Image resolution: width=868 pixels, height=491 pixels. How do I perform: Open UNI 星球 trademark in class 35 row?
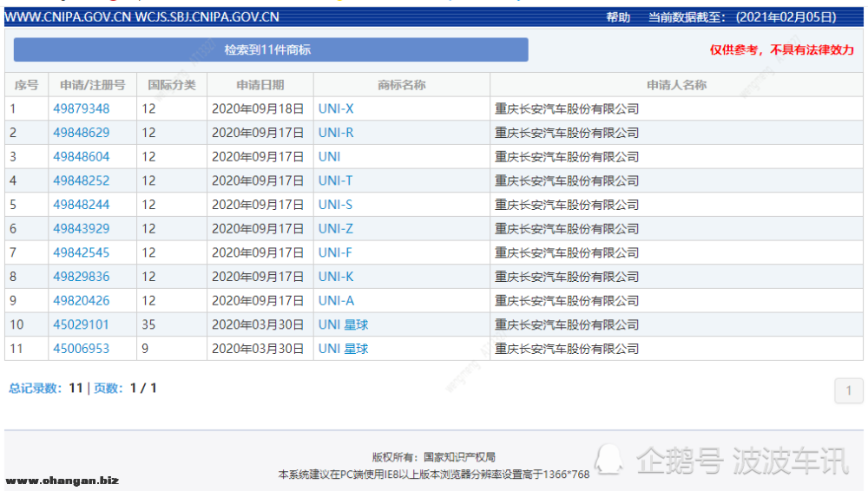tap(343, 325)
